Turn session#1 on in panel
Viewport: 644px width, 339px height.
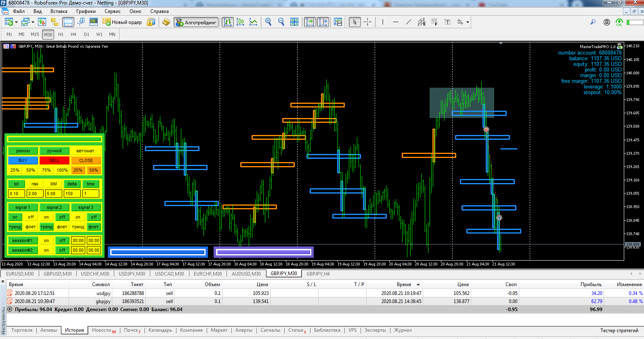(x=46, y=240)
